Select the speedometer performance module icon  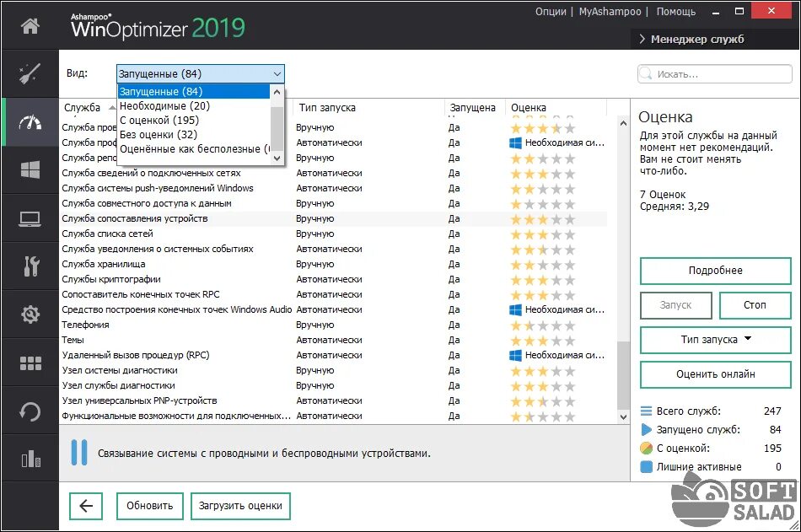click(x=30, y=122)
